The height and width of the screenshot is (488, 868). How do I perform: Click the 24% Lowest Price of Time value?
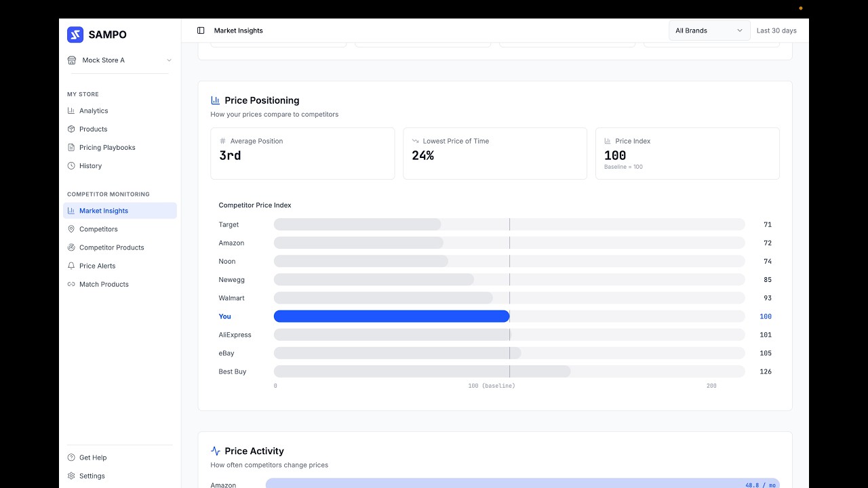tap(422, 155)
